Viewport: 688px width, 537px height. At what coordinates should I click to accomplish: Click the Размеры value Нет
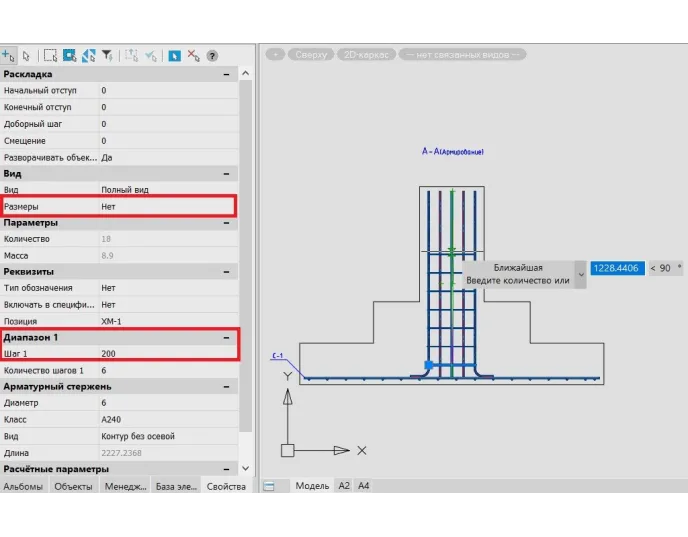point(165,206)
